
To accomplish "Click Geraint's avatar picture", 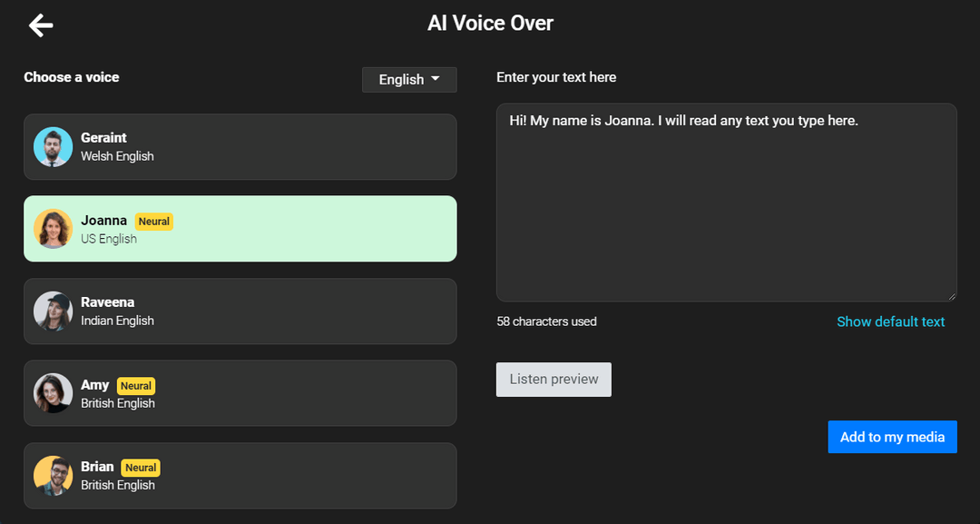I will click(x=53, y=146).
